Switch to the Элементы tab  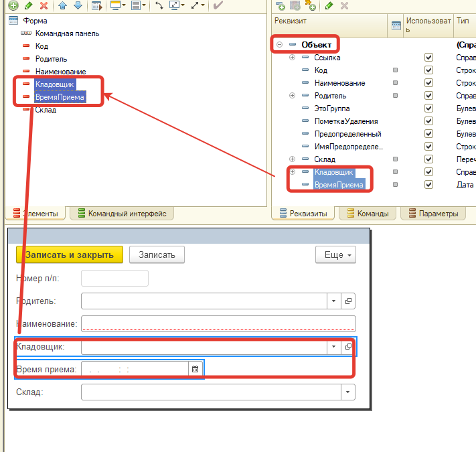(x=35, y=214)
